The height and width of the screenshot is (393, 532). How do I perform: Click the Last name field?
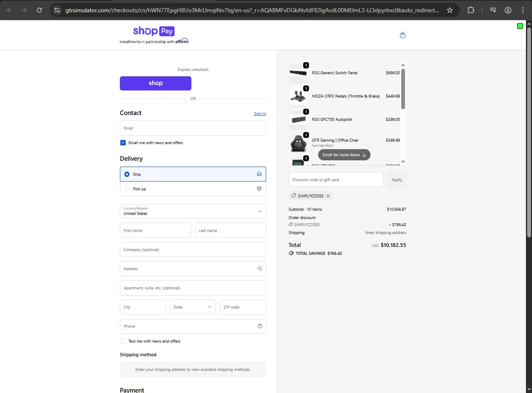[231, 230]
